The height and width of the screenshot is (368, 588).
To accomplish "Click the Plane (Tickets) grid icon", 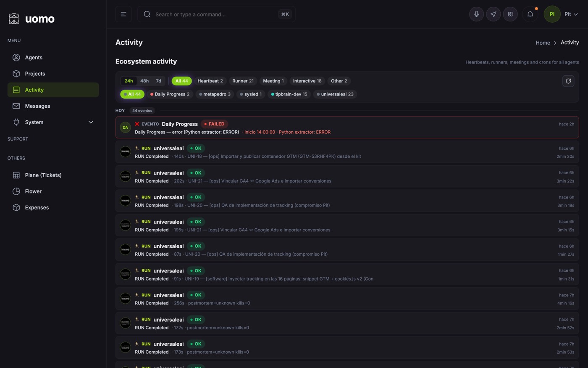I will tap(16, 175).
